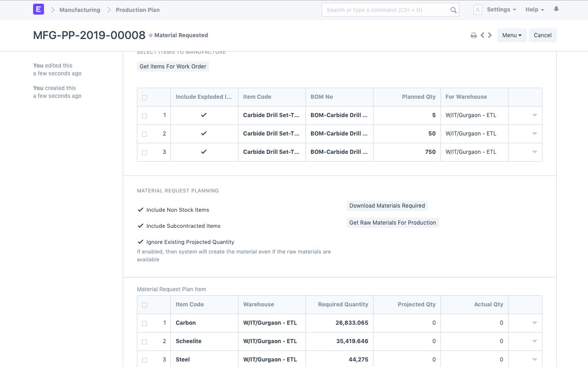The height and width of the screenshot is (367, 588).
Task: Open the Help dropdown
Action: 535,10
